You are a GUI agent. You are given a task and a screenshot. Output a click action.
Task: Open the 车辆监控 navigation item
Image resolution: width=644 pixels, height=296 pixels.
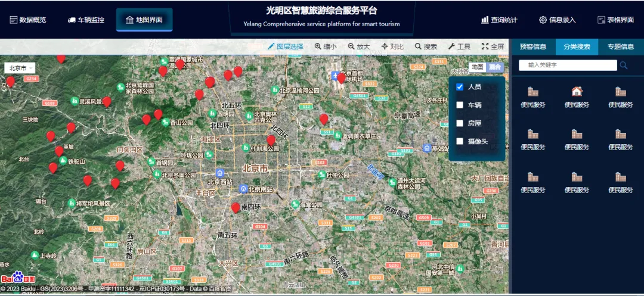click(86, 20)
